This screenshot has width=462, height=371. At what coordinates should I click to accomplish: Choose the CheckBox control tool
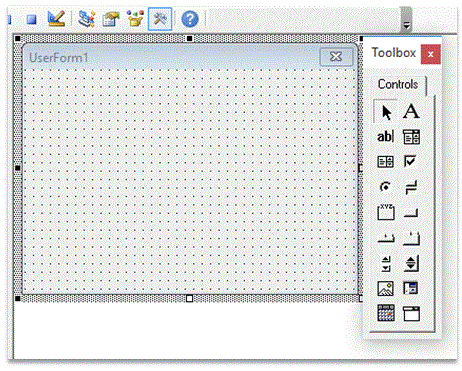coord(410,162)
